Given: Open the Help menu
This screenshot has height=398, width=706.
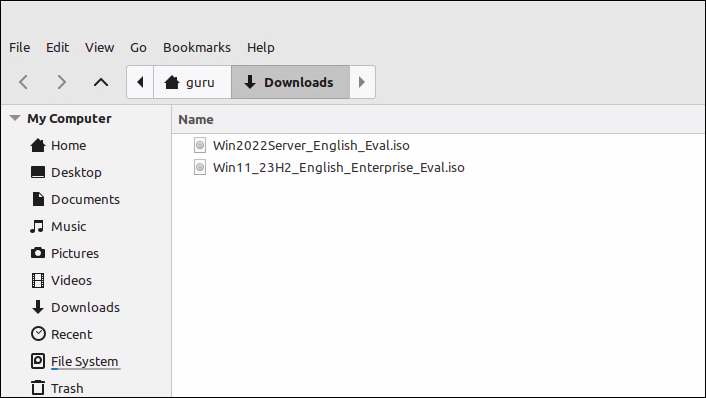Looking at the screenshot, I should pos(260,47).
